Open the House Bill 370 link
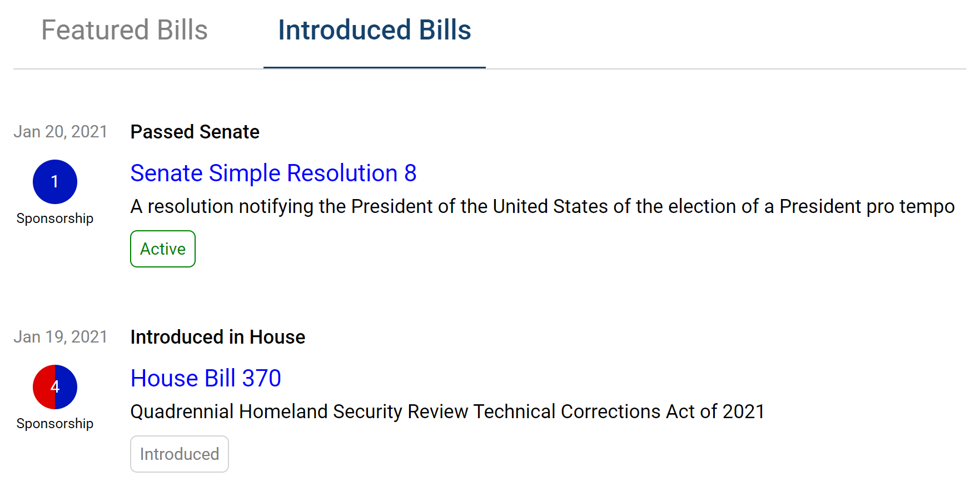Screen dimensions: 980x486 coord(206,378)
